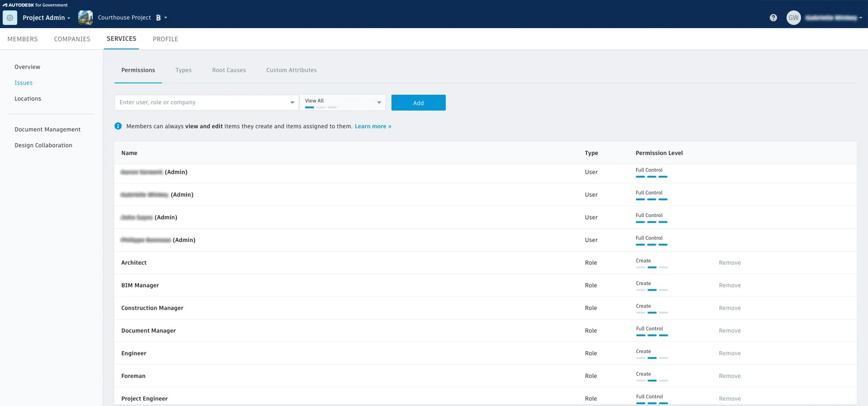Image resolution: width=868 pixels, height=406 pixels.
Task: Adjust permission level bars for Architect role
Action: (x=651, y=267)
